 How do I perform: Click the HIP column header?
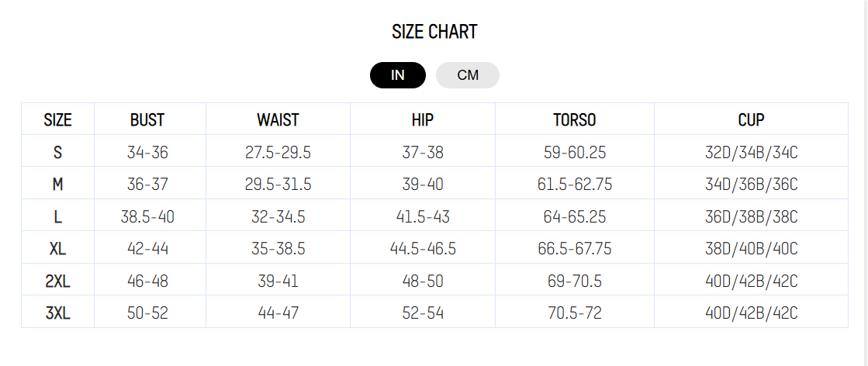click(423, 120)
